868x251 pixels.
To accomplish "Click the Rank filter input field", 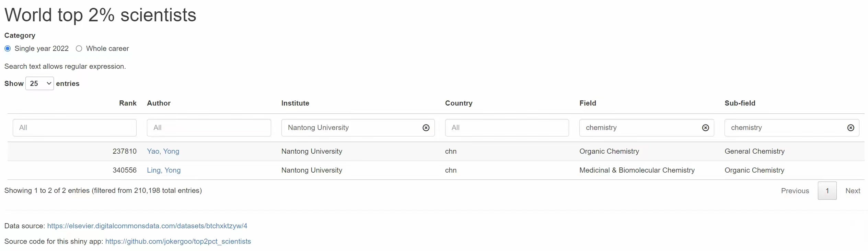I will click(74, 128).
